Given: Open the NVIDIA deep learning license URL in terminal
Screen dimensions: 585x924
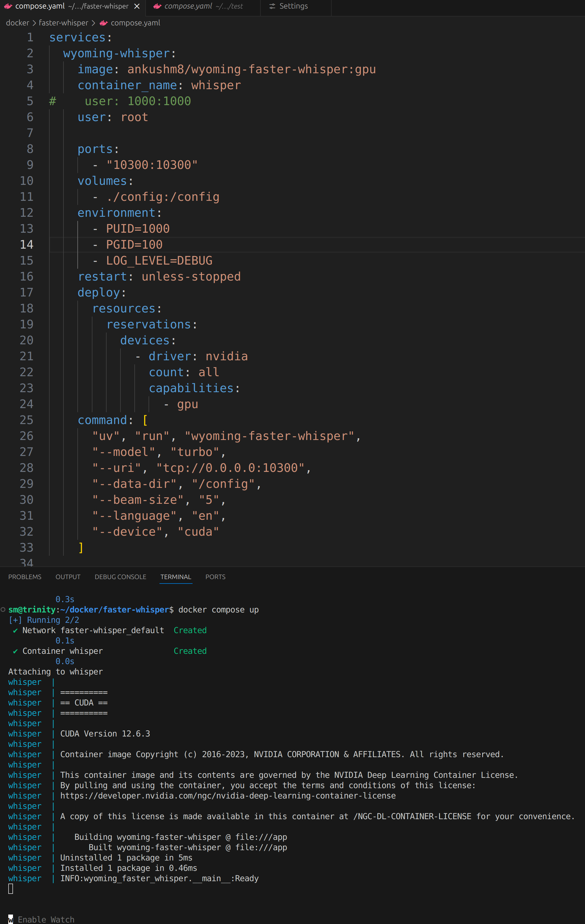Looking at the screenshot, I should 228,796.
